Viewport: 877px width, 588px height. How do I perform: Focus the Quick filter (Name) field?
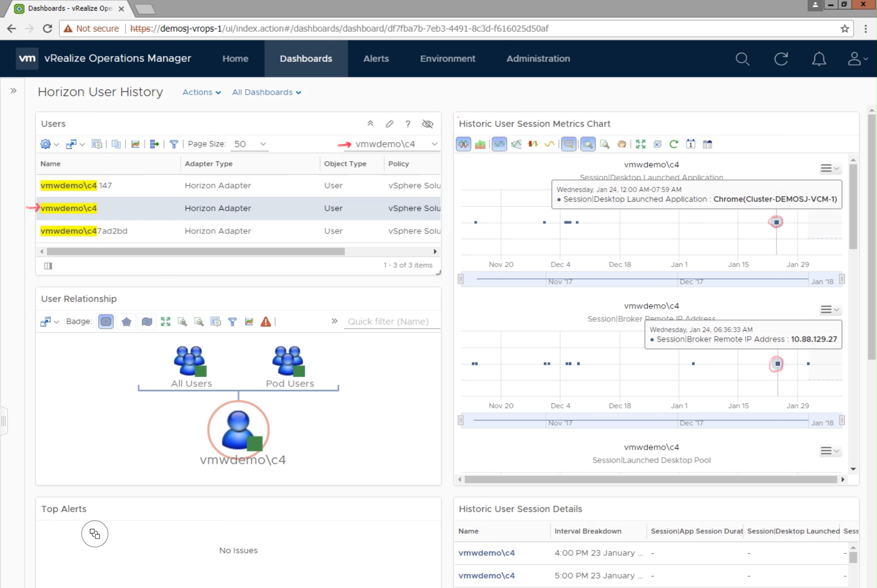(x=392, y=321)
